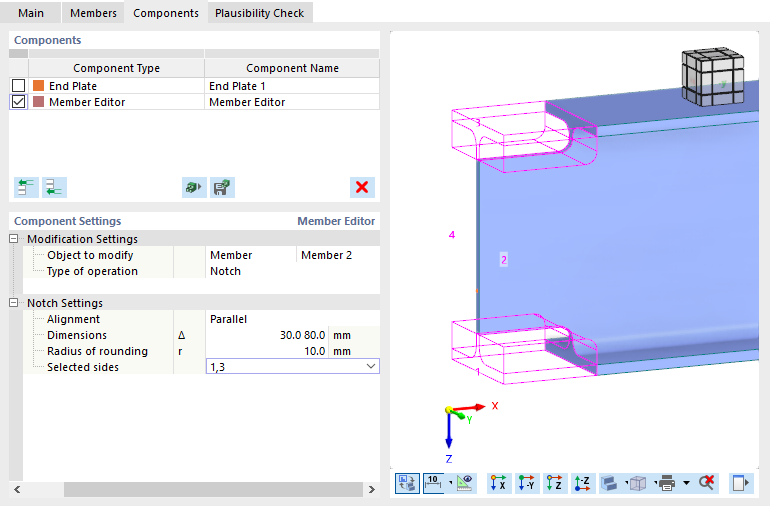Select the Components tab
Viewport: 770px width, 506px height.
coord(166,13)
